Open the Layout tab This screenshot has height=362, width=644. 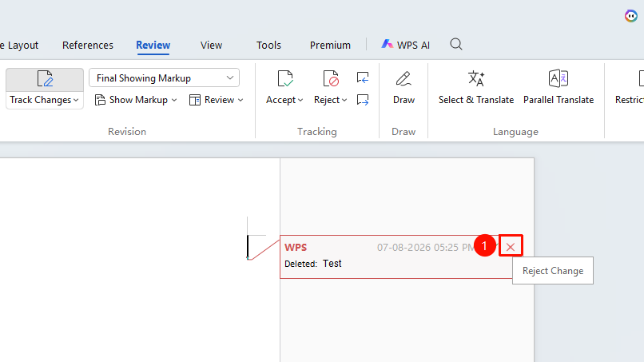click(19, 46)
